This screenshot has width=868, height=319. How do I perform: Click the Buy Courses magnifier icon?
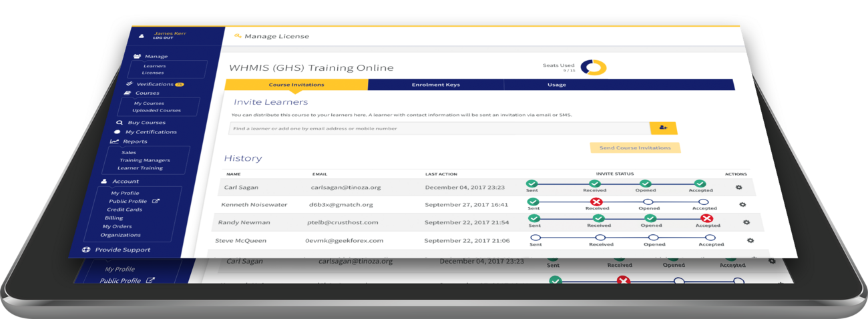pos(120,123)
